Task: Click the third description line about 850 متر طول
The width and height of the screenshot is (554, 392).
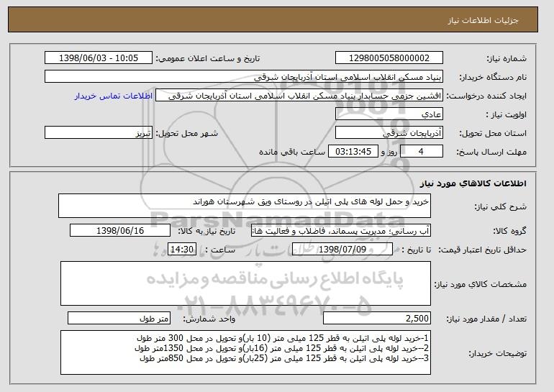Action: coord(284,358)
